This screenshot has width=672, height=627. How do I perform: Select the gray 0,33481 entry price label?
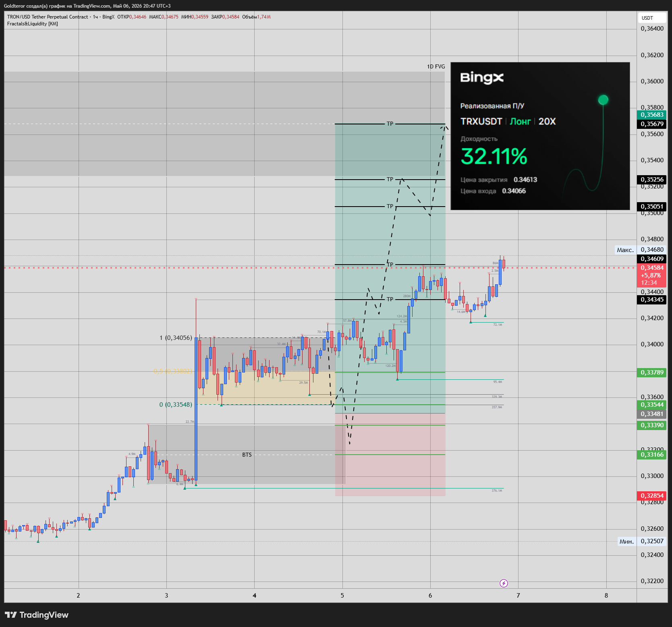click(x=652, y=414)
